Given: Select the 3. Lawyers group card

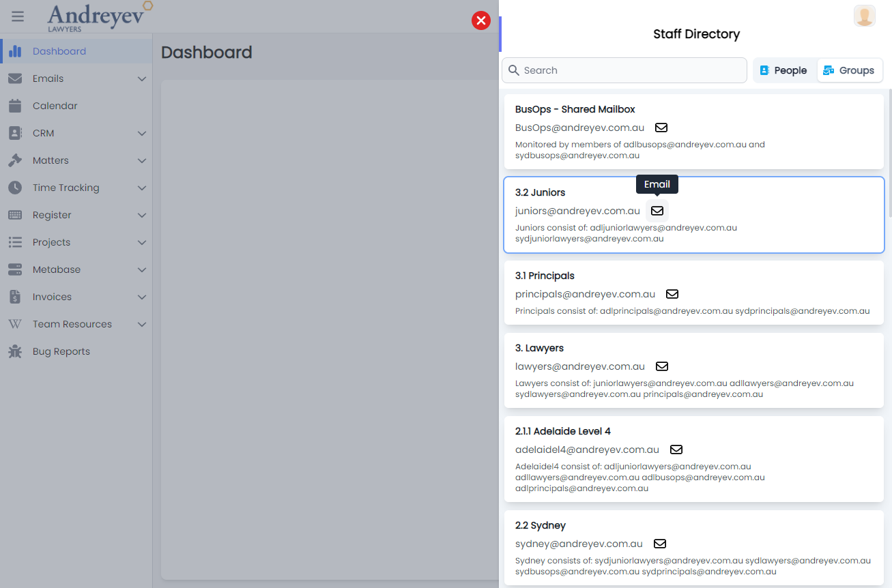Looking at the screenshot, I should point(693,370).
